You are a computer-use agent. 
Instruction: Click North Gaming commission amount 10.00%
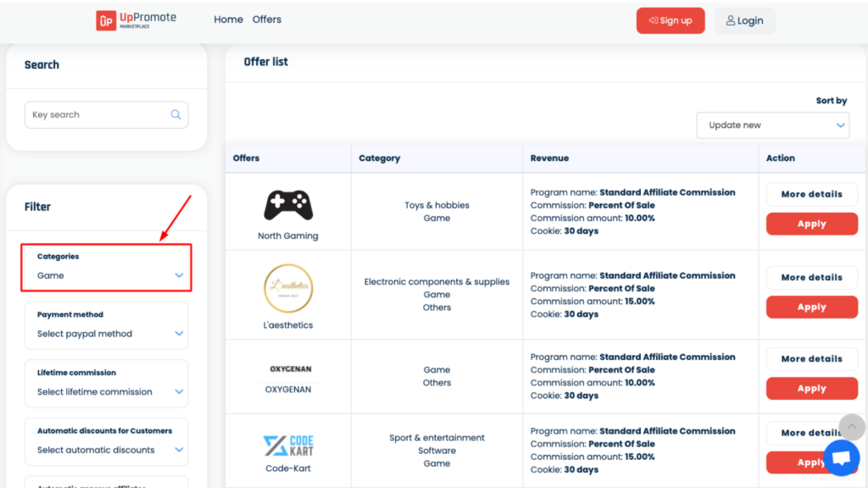pyautogui.click(x=639, y=218)
